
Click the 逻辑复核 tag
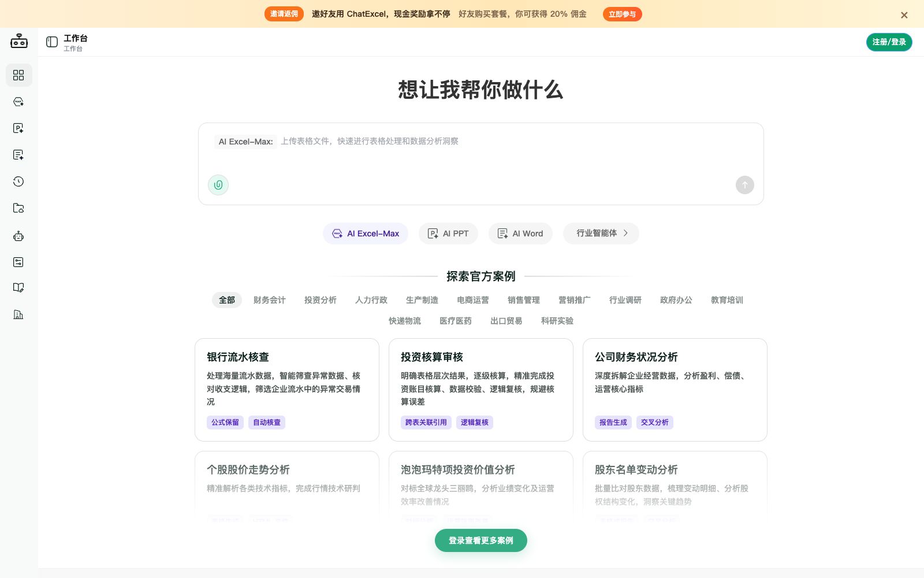[x=475, y=423]
